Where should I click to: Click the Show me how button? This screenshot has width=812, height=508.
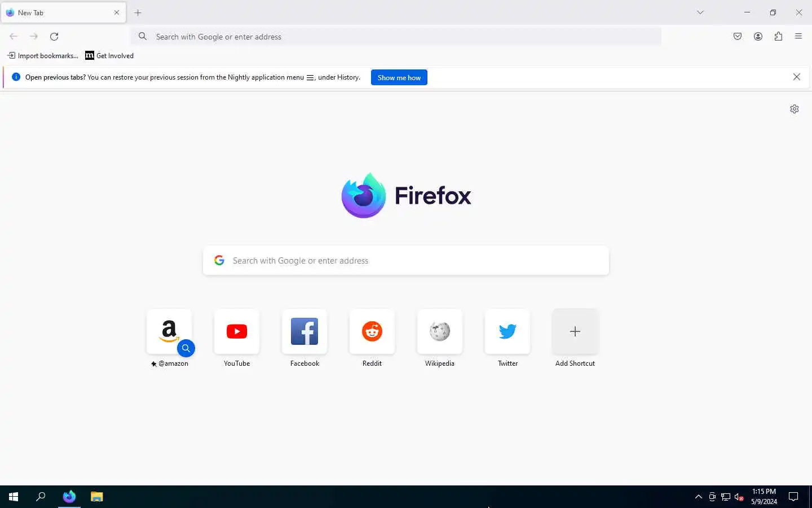399,77
